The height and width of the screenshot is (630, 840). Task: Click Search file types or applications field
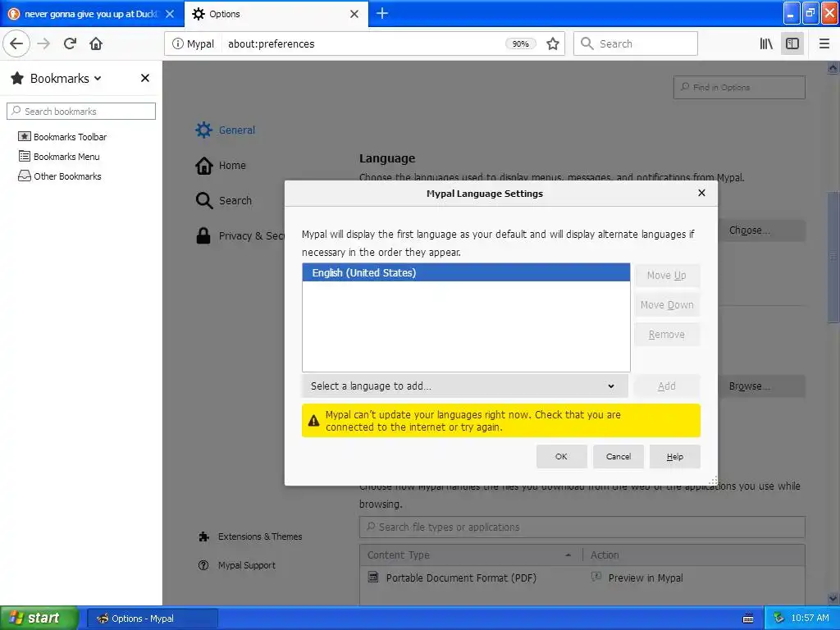point(582,527)
